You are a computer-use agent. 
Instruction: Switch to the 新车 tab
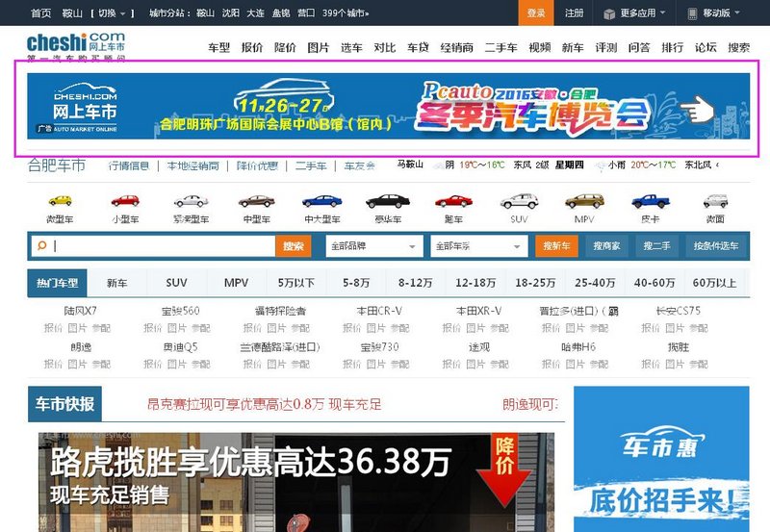116,283
